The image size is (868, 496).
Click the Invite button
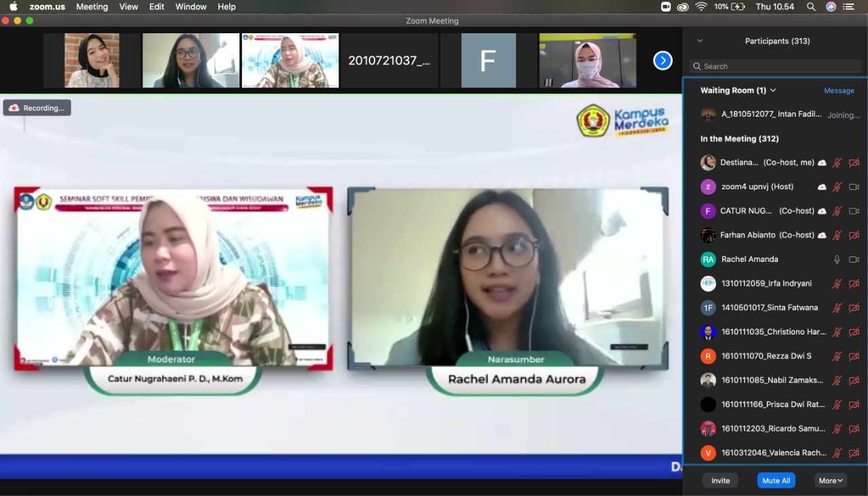click(x=720, y=480)
